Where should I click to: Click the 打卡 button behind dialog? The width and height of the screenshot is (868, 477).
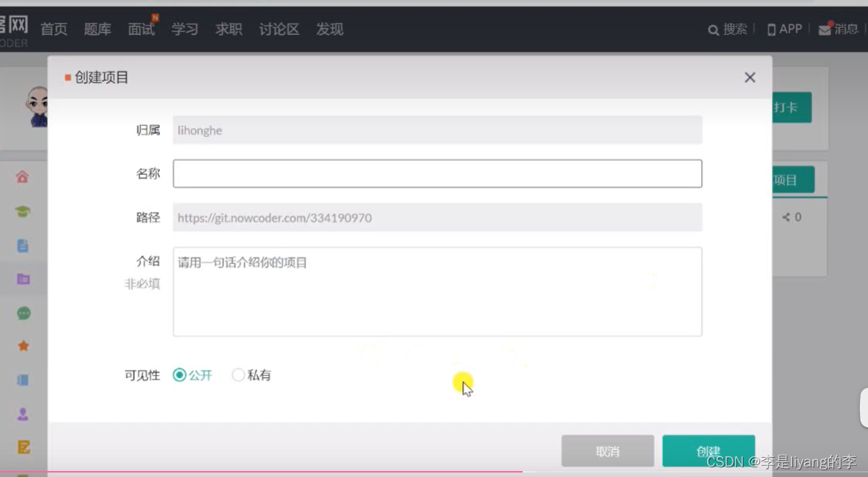(x=791, y=107)
